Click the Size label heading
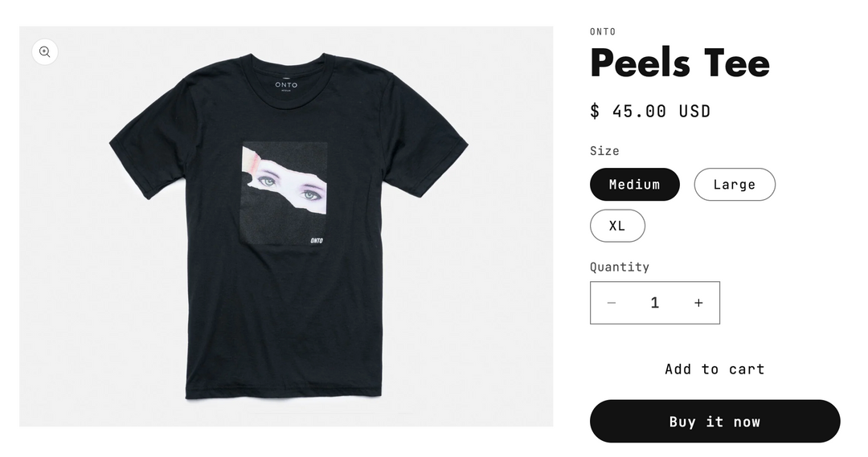 tap(604, 151)
